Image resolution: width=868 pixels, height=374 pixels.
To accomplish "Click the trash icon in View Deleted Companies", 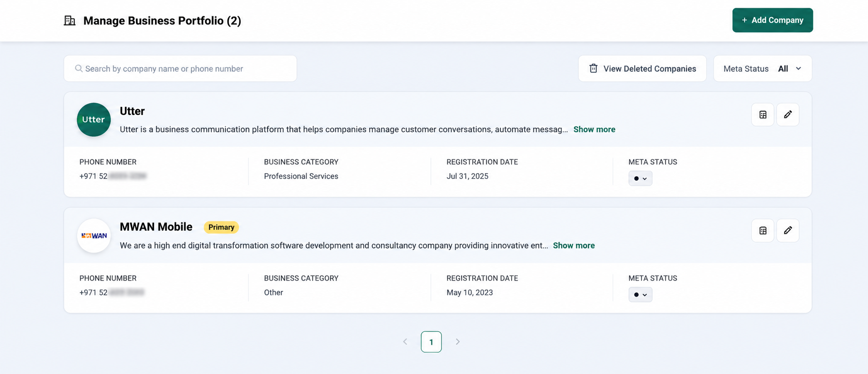I will (x=593, y=69).
